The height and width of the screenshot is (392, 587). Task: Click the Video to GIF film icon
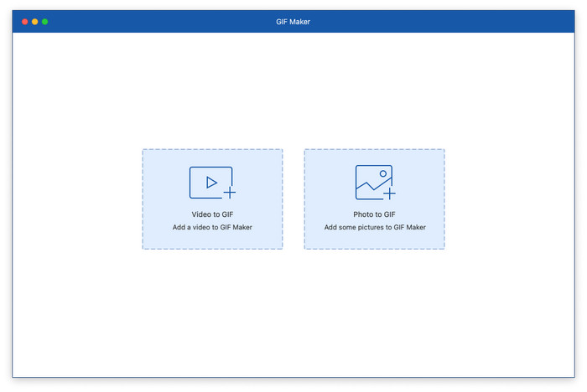click(211, 183)
